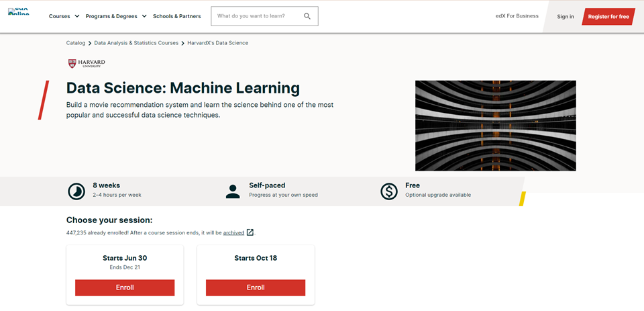The width and height of the screenshot is (644, 311).
Task: Click the Data Science: Machine Learning title
Action: [183, 88]
